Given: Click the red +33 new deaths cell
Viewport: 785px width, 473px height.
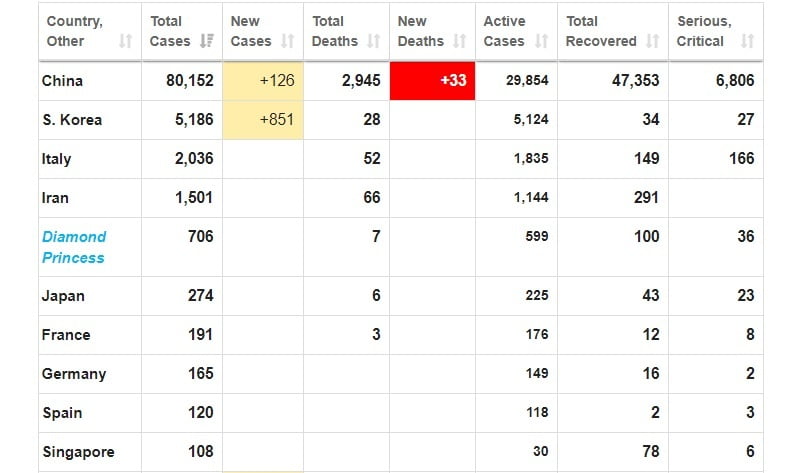Looking at the screenshot, I should point(433,81).
